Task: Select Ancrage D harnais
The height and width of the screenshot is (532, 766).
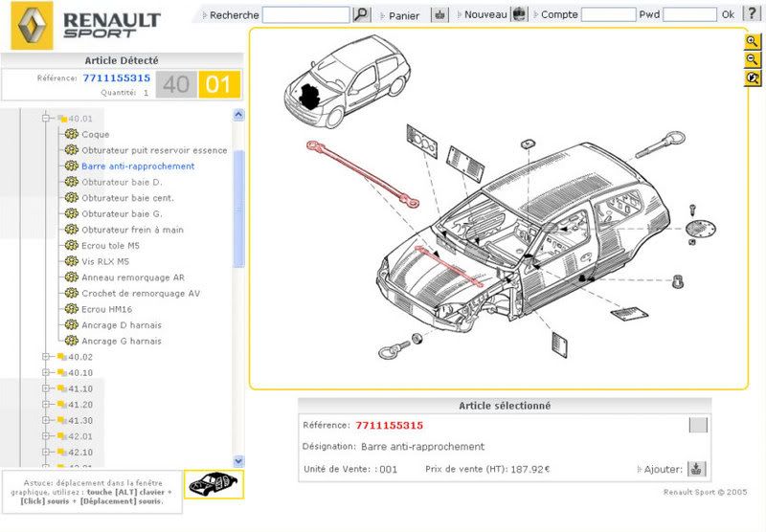Action: [122, 325]
